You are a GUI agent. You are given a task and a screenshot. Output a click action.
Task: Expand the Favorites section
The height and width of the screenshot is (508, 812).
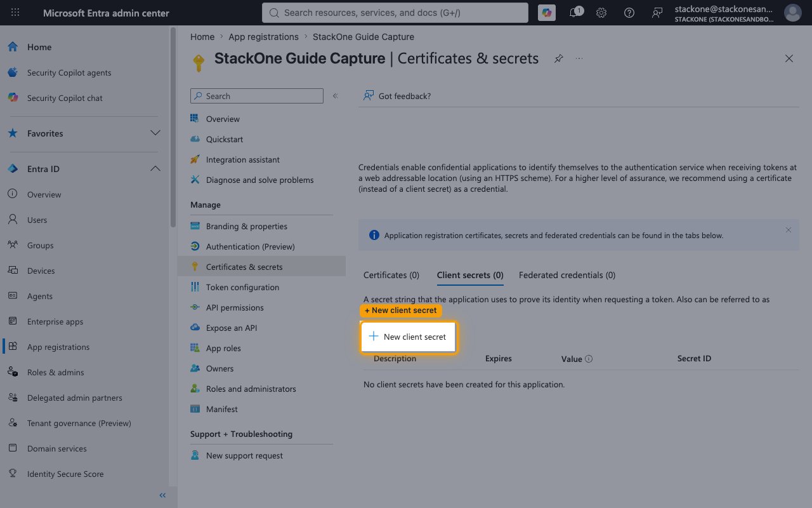86,133
